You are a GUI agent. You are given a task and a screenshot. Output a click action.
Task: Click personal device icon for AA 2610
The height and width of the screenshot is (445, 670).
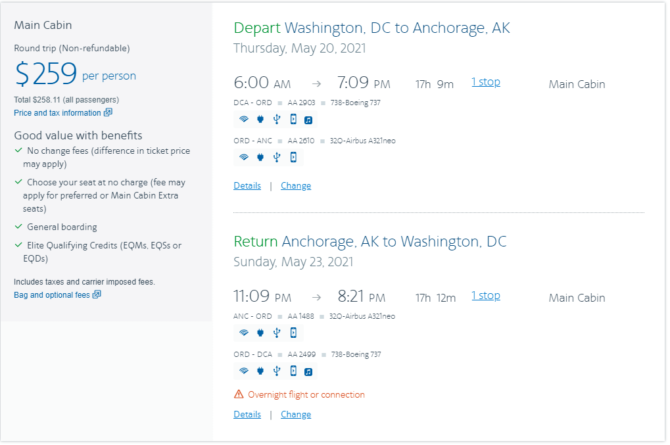click(x=293, y=157)
